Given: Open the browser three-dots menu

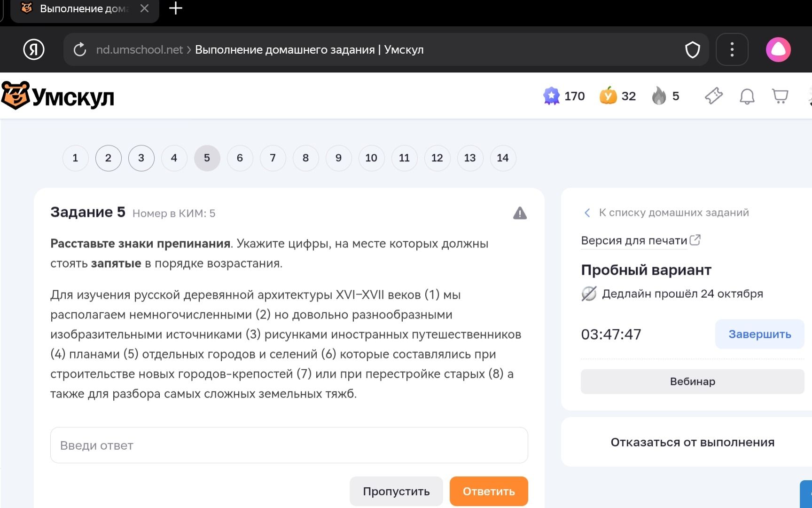Looking at the screenshot, I should tap(732, 49).
